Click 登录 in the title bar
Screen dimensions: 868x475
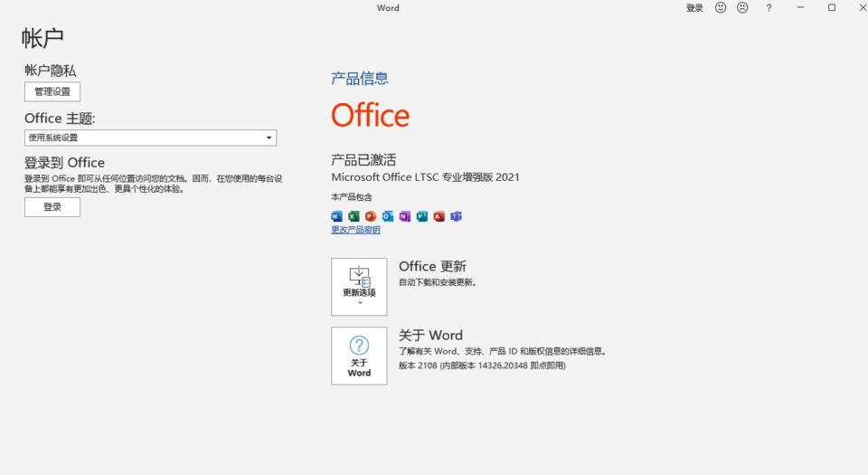[x=694, y=8]
